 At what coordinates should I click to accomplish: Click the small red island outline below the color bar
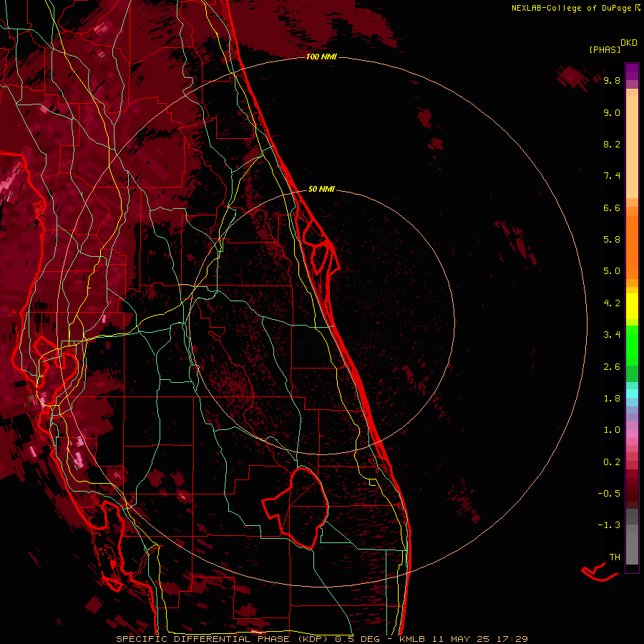pyautogui.click(x=599, y=572)
